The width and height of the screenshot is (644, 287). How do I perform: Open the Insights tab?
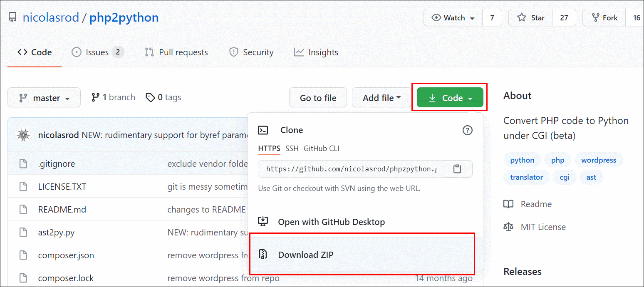[x=316, y=52]
